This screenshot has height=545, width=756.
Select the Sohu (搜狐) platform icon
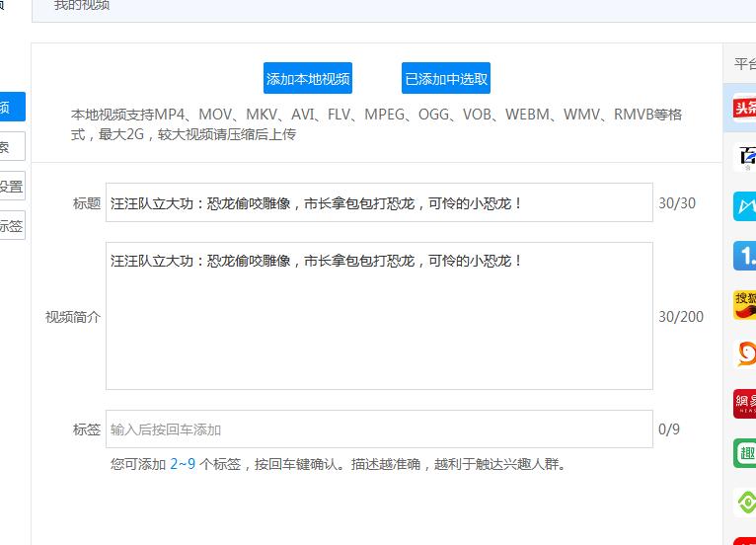[744, 304]
